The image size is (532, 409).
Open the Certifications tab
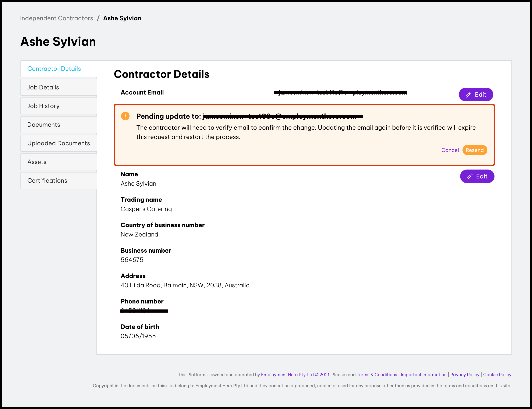coord(47,181)
